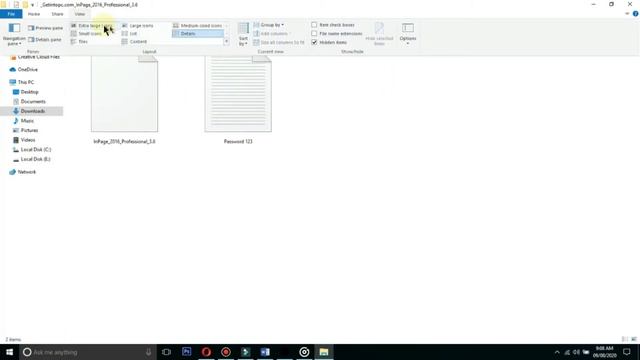Open the screen recorder taskbar icon
This screenshot has width=640, height=360.
point(226,352)
